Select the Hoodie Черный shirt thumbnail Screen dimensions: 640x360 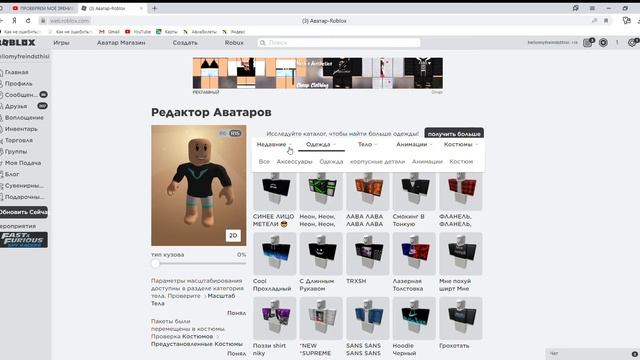pyautogui.click(x=414, y=318)
